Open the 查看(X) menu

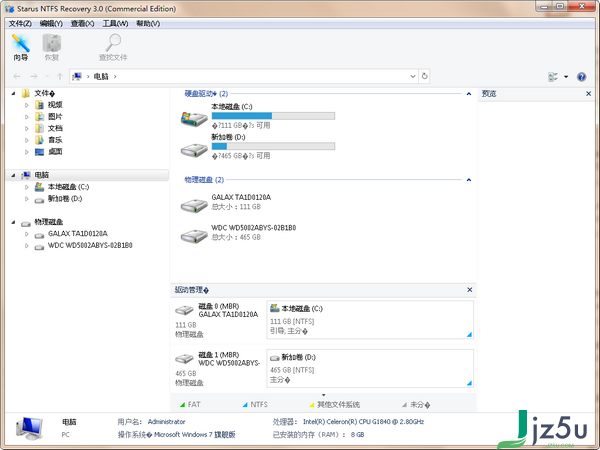point(82,24)
